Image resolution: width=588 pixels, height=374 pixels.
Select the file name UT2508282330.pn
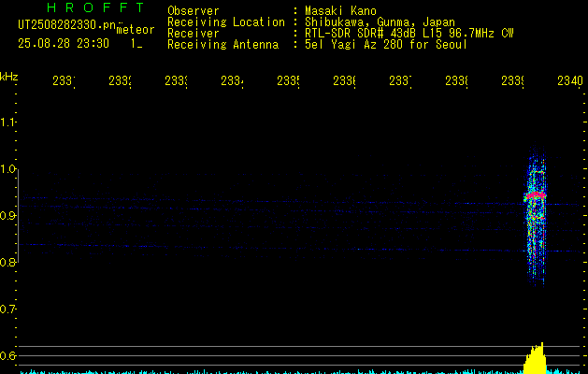67,25
